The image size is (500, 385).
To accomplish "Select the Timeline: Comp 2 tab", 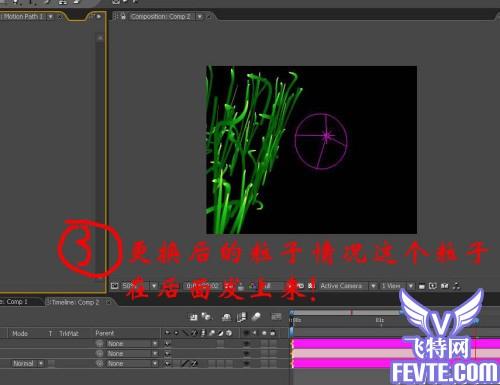I will 75,302.
